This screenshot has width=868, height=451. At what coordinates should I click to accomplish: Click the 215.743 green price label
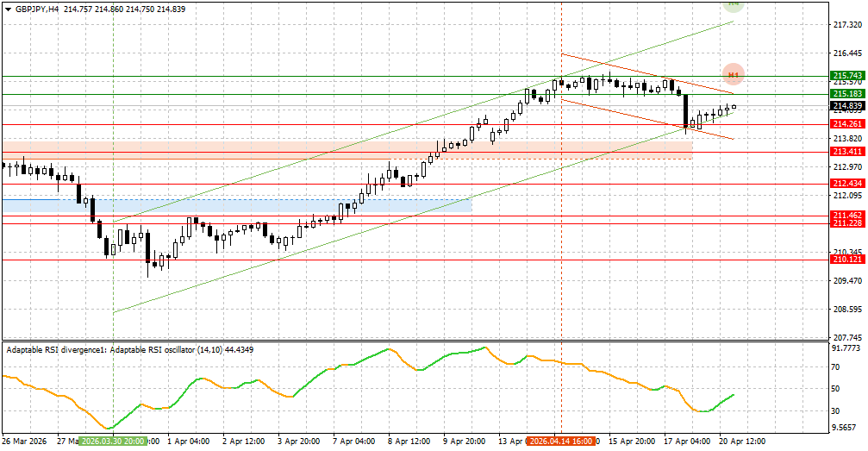coord(847,75)
